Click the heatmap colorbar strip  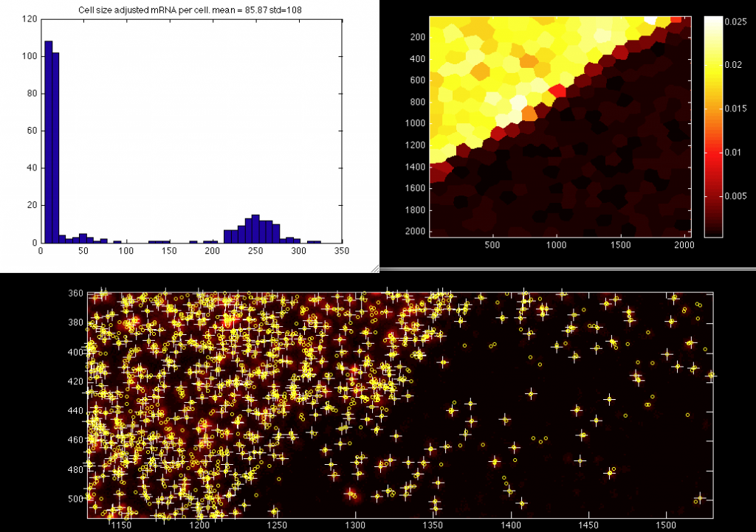point(714,126)
